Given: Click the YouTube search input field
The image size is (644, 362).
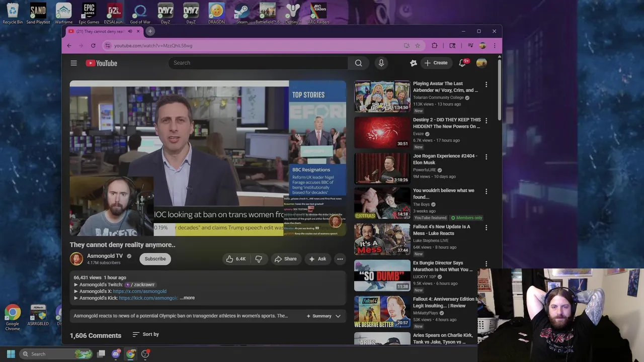Looking at the screenshot, I should tap(258, 63).
